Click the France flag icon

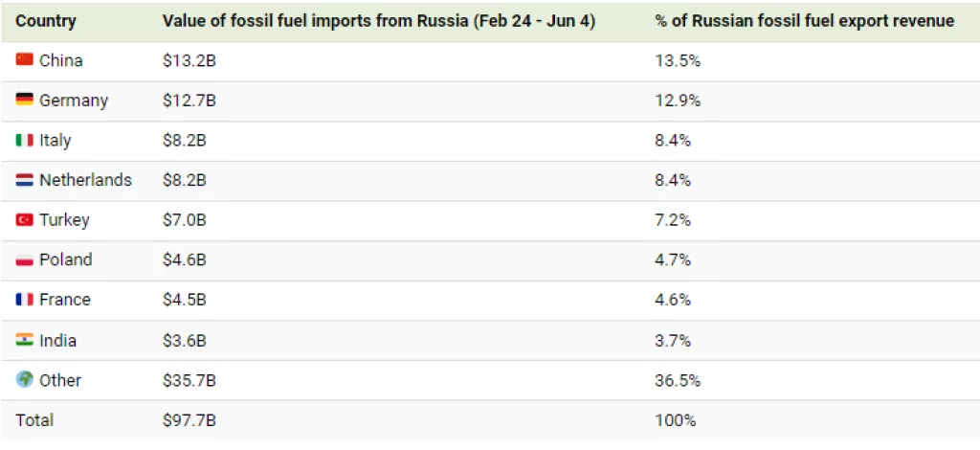(25, 300)
